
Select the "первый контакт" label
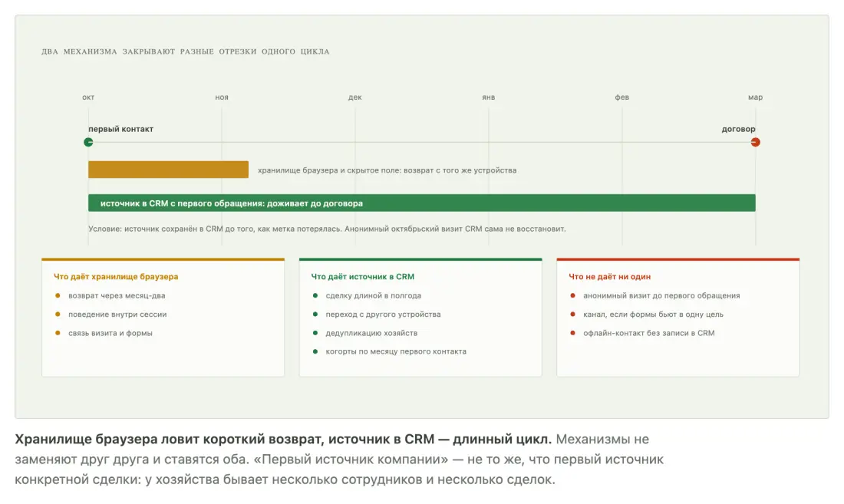(x=120, y=129)
